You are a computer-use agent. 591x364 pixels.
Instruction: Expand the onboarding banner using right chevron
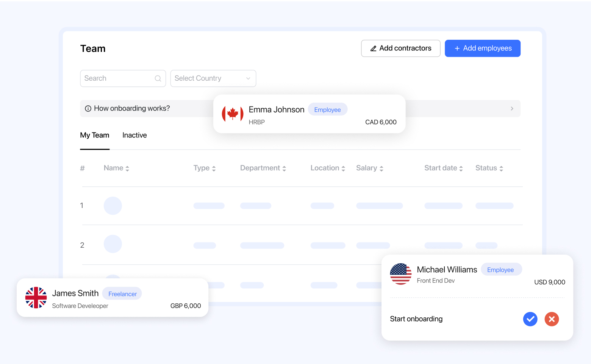pos(512,109)
